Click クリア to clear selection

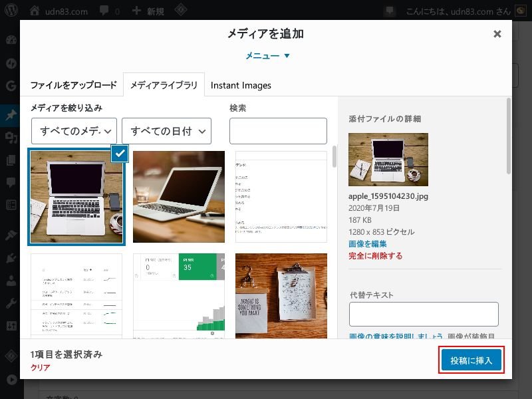coord(41,368)
